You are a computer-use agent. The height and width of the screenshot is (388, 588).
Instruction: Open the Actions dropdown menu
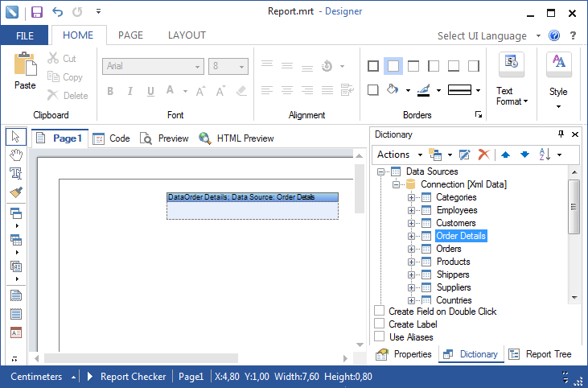(399, 155)
